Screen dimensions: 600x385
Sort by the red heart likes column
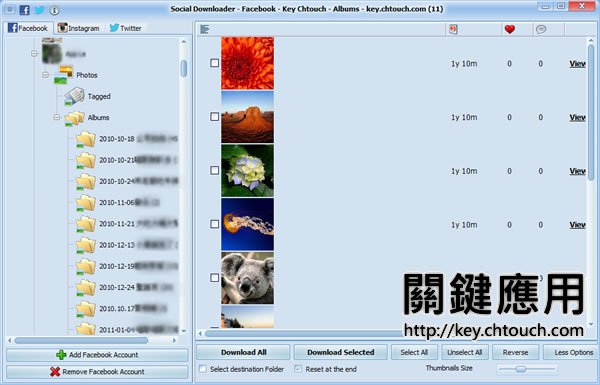[509, 29]
